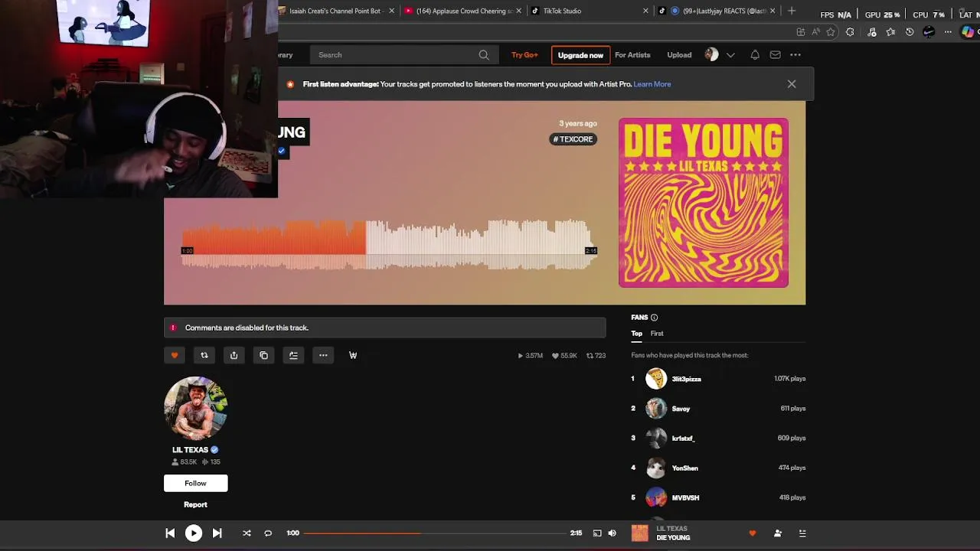Open the player queue list icon
Image resolution: width=980 pixels, height=551 pixels.
802,533
